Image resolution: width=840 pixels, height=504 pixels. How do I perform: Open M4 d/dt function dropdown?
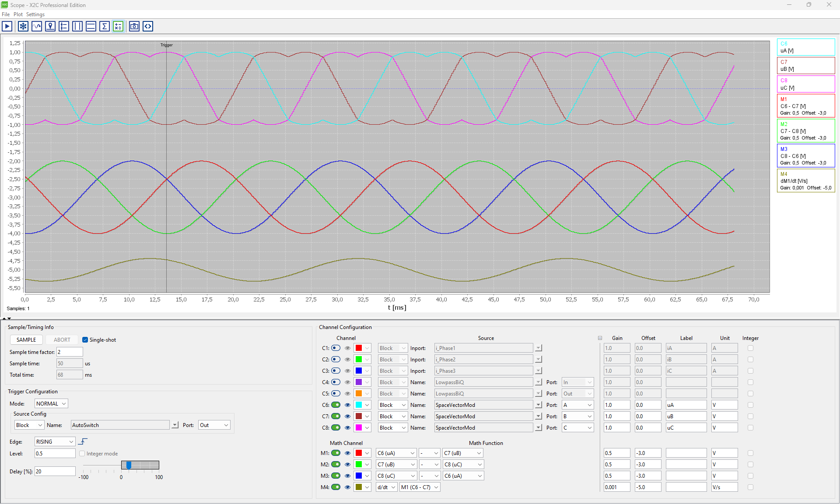coord(386,487)
